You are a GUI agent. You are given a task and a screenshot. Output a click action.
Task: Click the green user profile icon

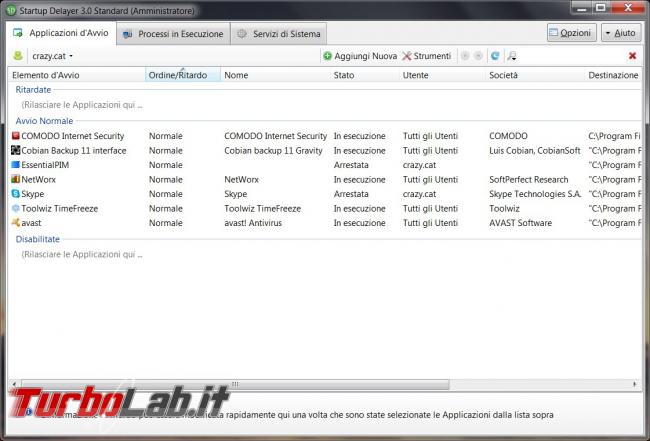pyautogui.click(x=18, y=56)
